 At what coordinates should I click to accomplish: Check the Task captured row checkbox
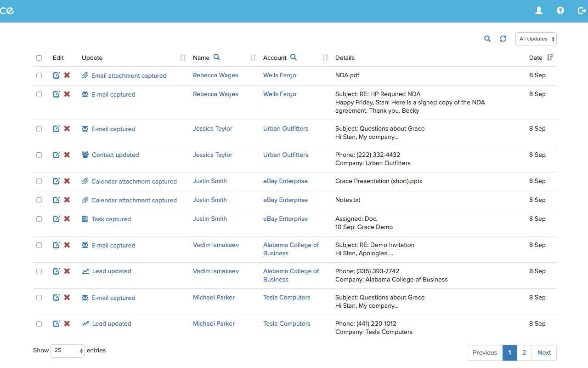39,219
